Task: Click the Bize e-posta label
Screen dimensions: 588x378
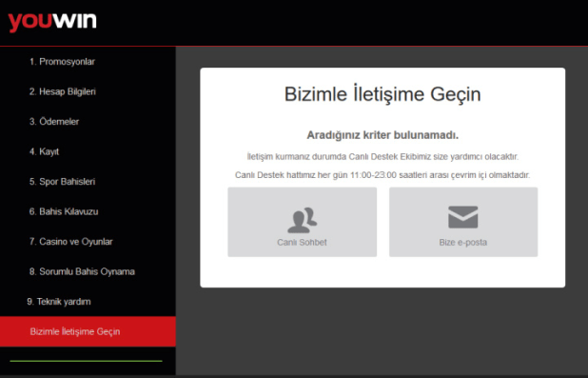Action: pyautogui.click(x=463, y=243)
